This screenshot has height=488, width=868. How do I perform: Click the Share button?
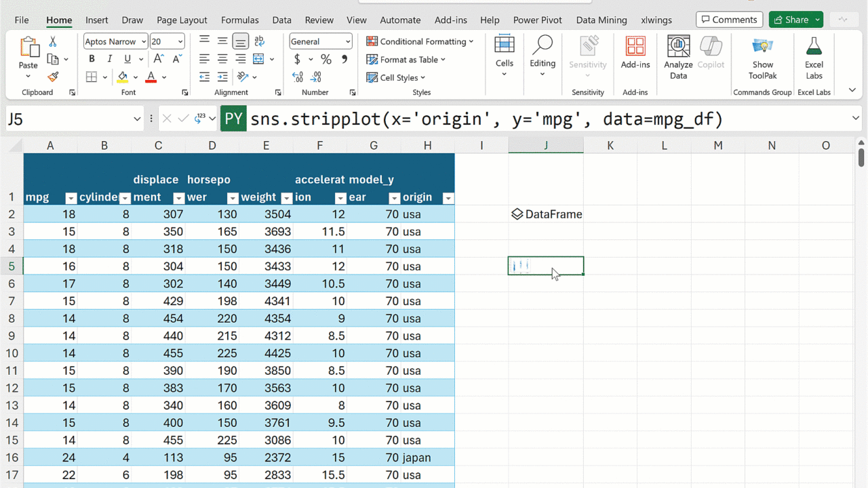tap(790, 20)
